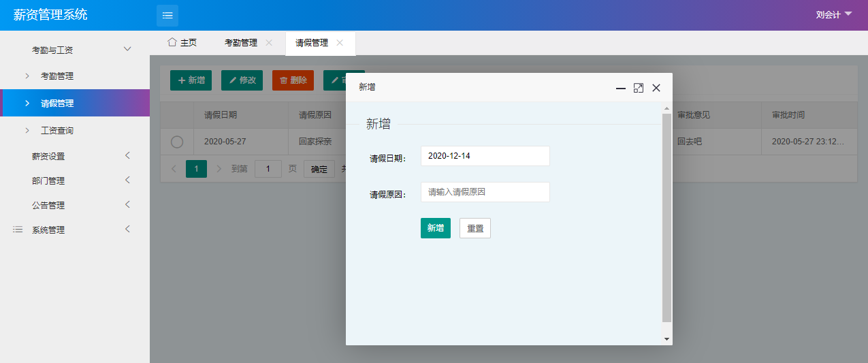Viewport: 868px width, 363px height.
Task: Maximize the 新增 dialog window
Action: [x=638, y=88]
